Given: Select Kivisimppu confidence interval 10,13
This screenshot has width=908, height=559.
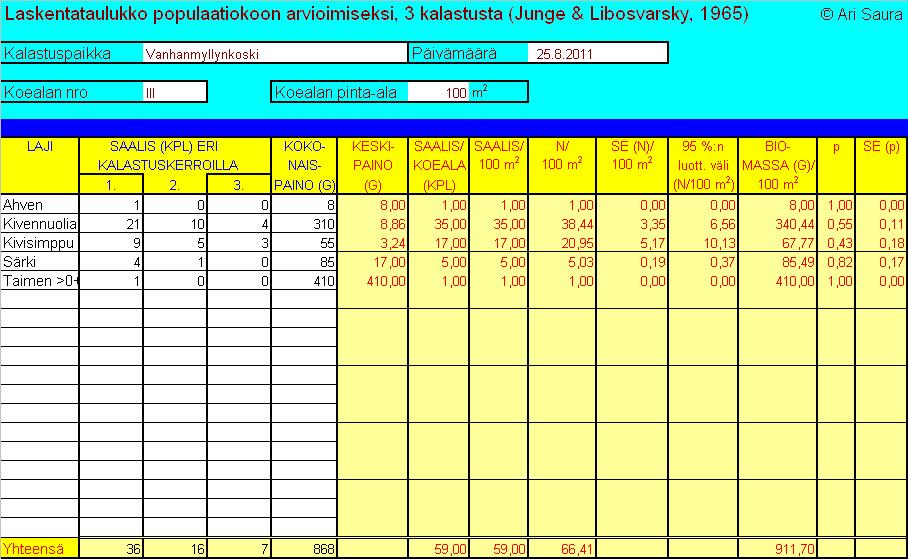Looking at the screenshot, I should 703,243.
